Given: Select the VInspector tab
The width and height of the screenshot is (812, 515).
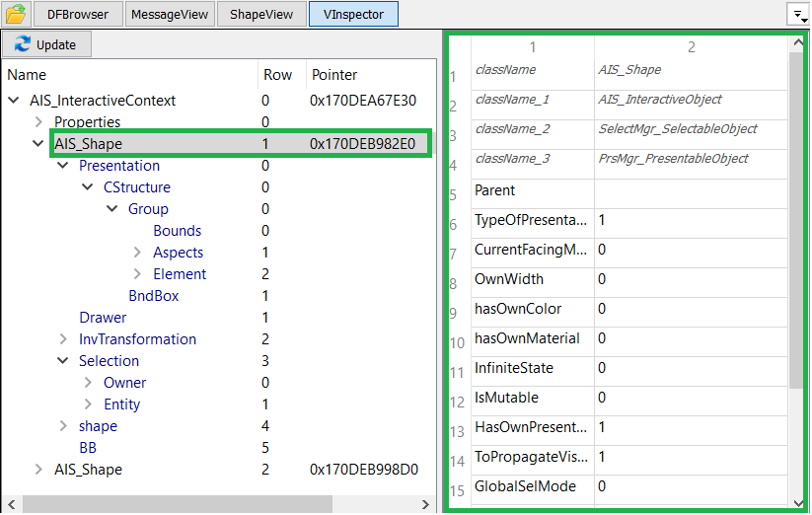Looking at the screenshot, I should 352,15.
